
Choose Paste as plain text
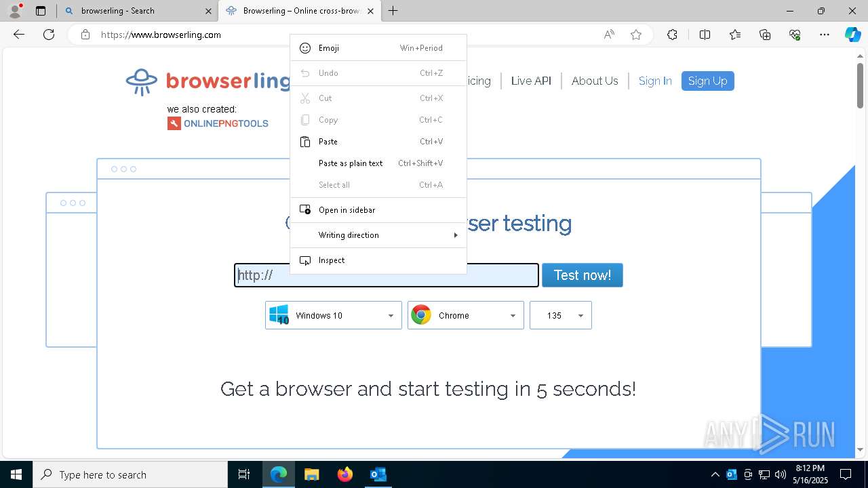pos(378,163)
